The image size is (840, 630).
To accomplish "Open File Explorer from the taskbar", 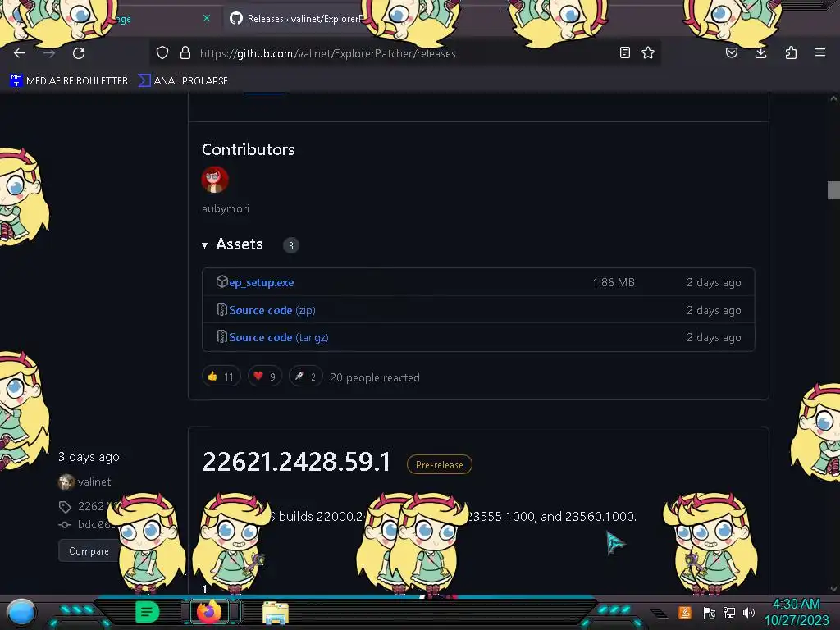I will point(276,613).
